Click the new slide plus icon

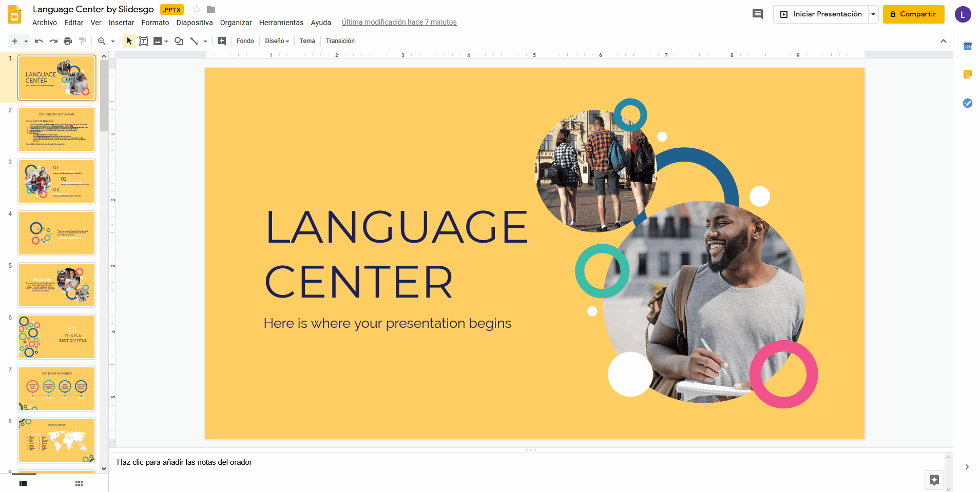click(15, 41)
